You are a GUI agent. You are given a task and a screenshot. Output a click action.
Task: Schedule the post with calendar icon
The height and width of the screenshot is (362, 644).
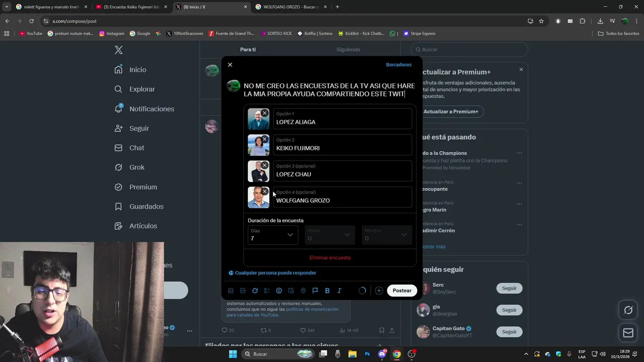[x=291, y=291]
